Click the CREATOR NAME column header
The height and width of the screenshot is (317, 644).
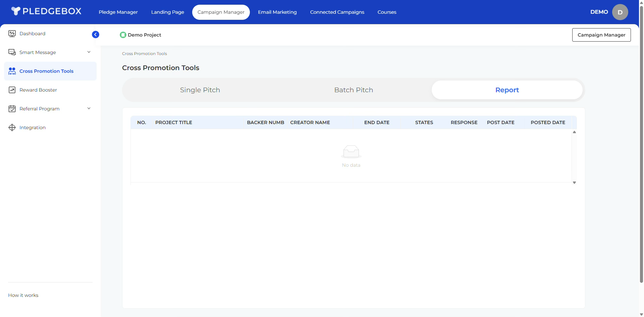coord(310,122)
